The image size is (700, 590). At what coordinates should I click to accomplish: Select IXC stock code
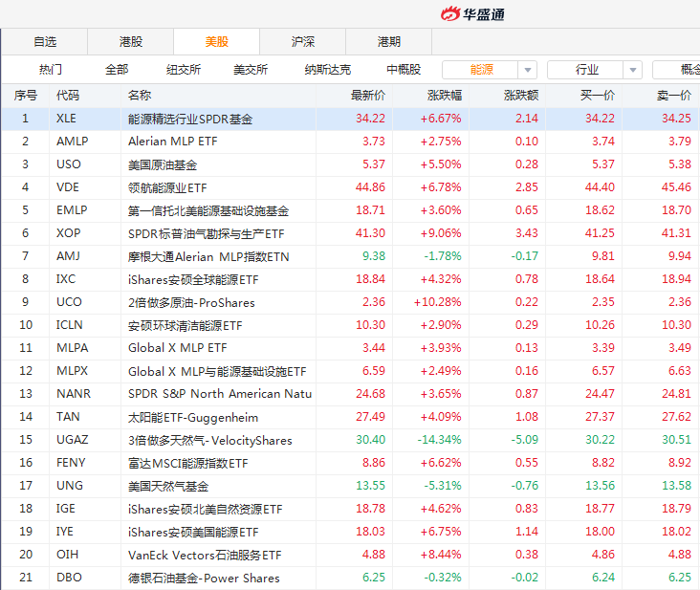click(x=66, y=279)
